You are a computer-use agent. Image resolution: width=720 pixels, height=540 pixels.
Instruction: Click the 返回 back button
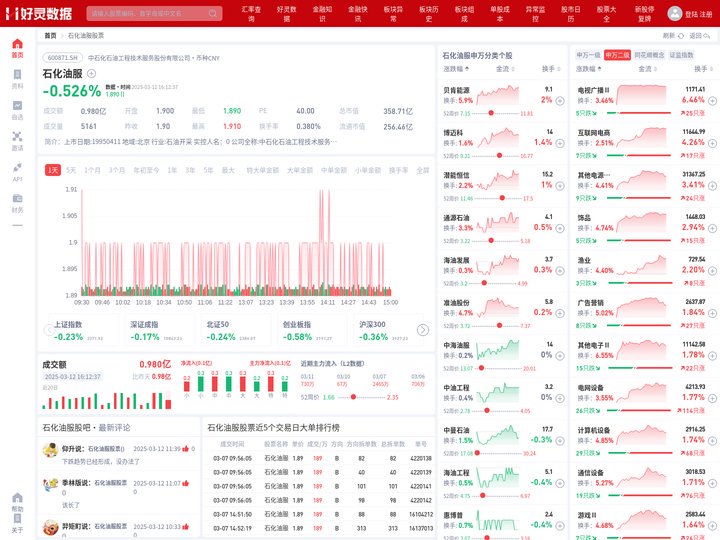tap(700, 35)
